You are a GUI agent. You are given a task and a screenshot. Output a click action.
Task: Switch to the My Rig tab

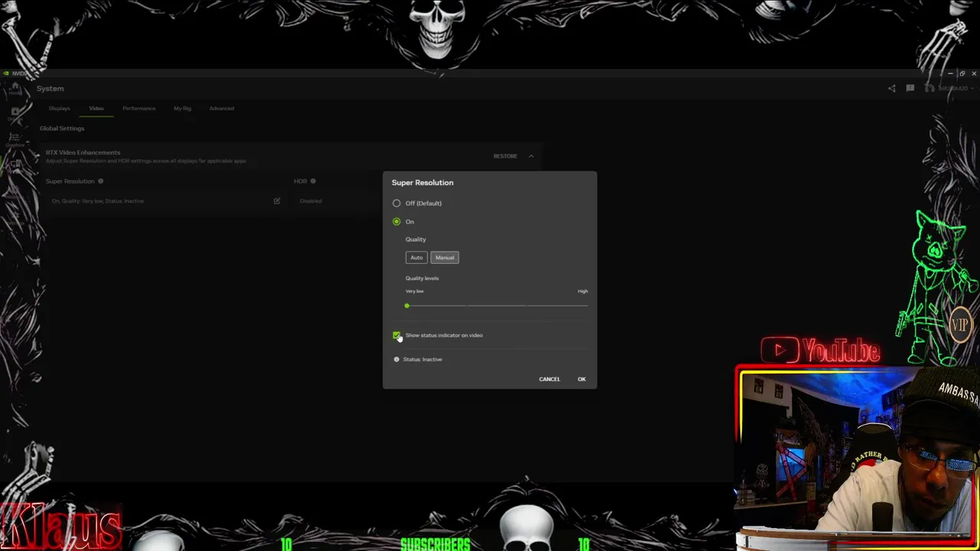[182, 108]
